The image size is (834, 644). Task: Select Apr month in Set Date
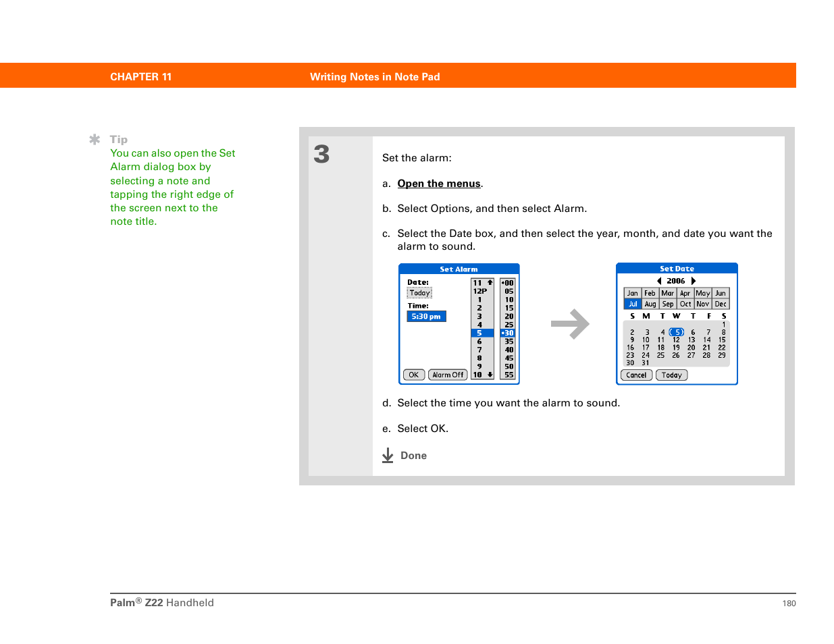pyautogui.click(x=685, y=293)
